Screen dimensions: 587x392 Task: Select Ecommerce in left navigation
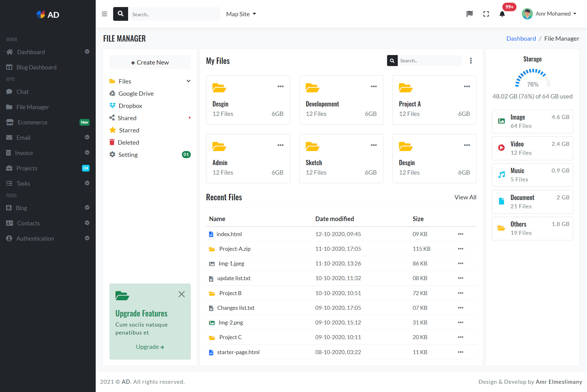[x=32, y=122]
